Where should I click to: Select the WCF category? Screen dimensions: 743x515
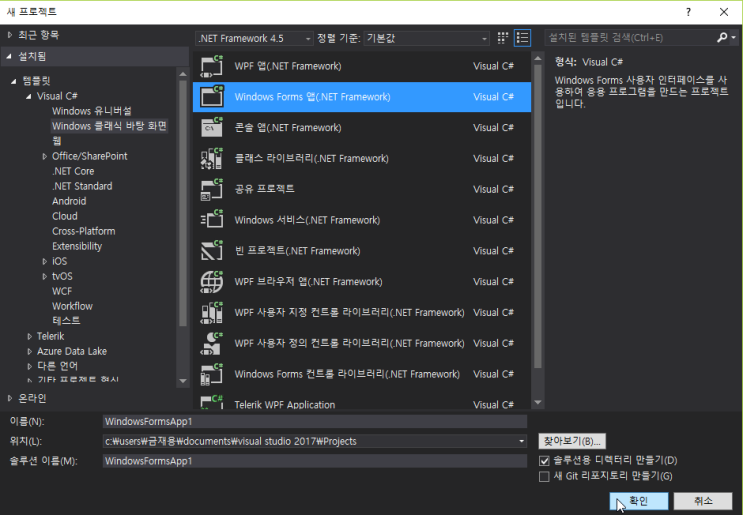[62, 291]
